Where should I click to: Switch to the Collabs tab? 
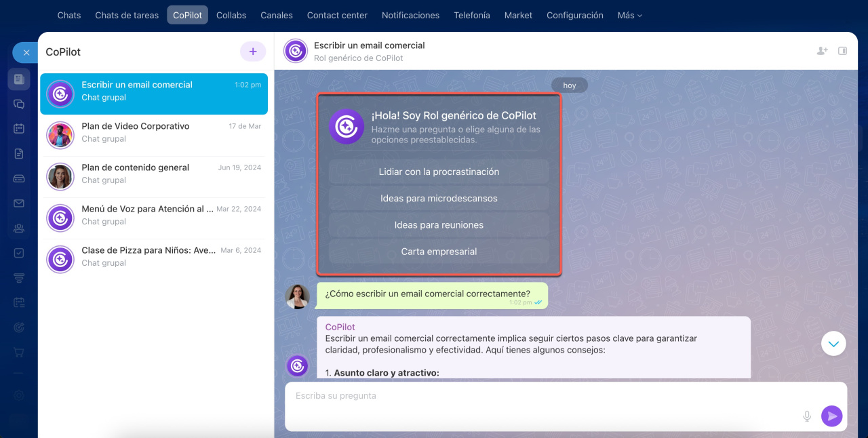[231, 15]
